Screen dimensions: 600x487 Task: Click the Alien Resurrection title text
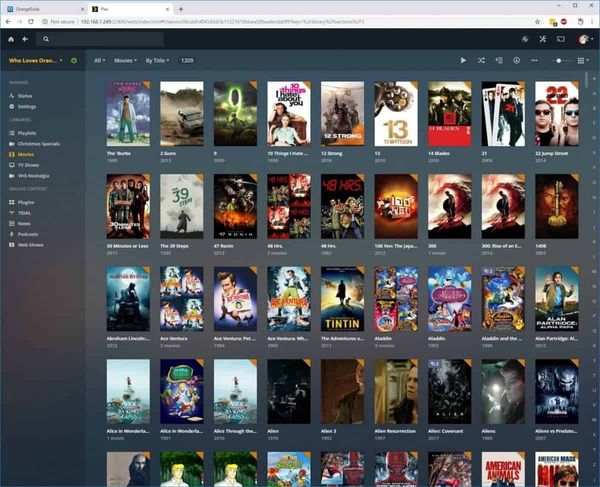point(395,431)
